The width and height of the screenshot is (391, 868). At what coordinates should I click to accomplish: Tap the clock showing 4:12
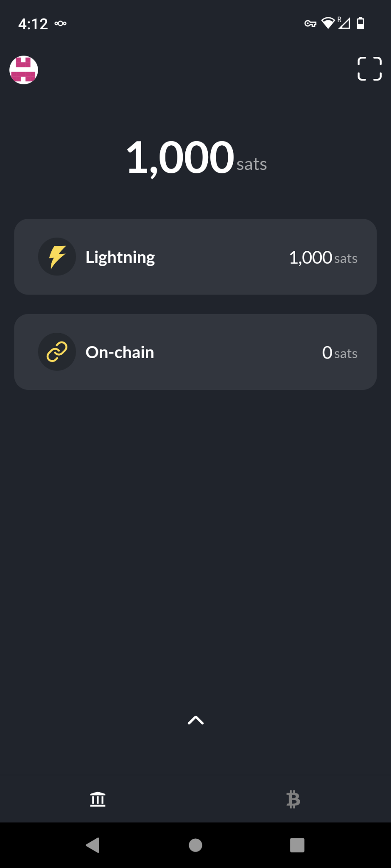pos(33,24)
